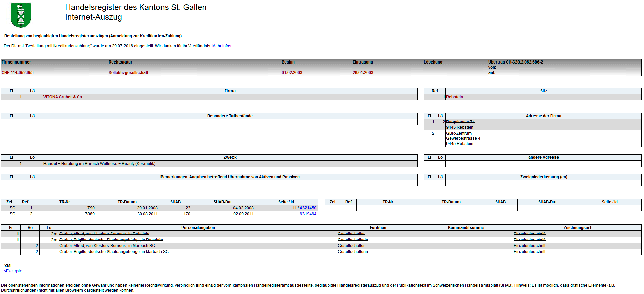This screenshot has height=294, width=644.
Task: Click TR-Nr 790 cell
Action: tap(65, 208)
